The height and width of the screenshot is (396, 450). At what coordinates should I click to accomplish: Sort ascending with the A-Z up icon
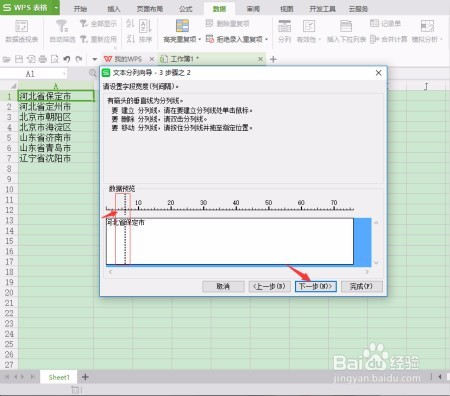point(130,23)
